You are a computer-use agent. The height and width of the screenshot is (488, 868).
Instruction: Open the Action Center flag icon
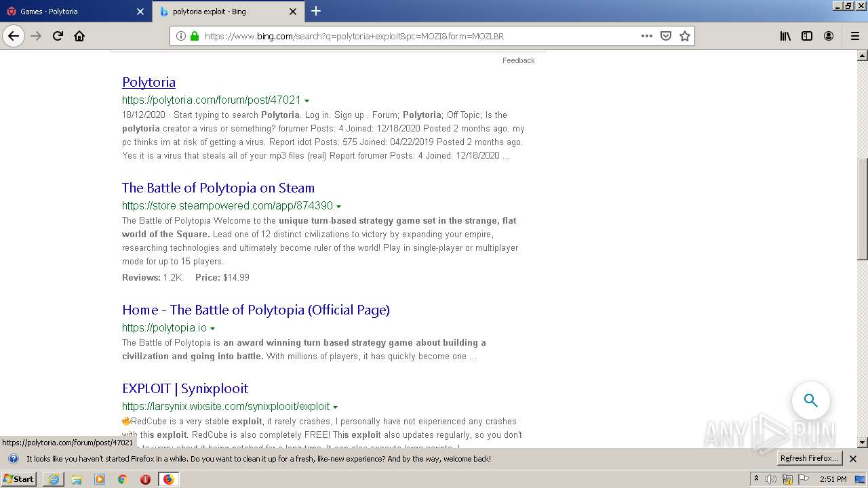[804, 479]
